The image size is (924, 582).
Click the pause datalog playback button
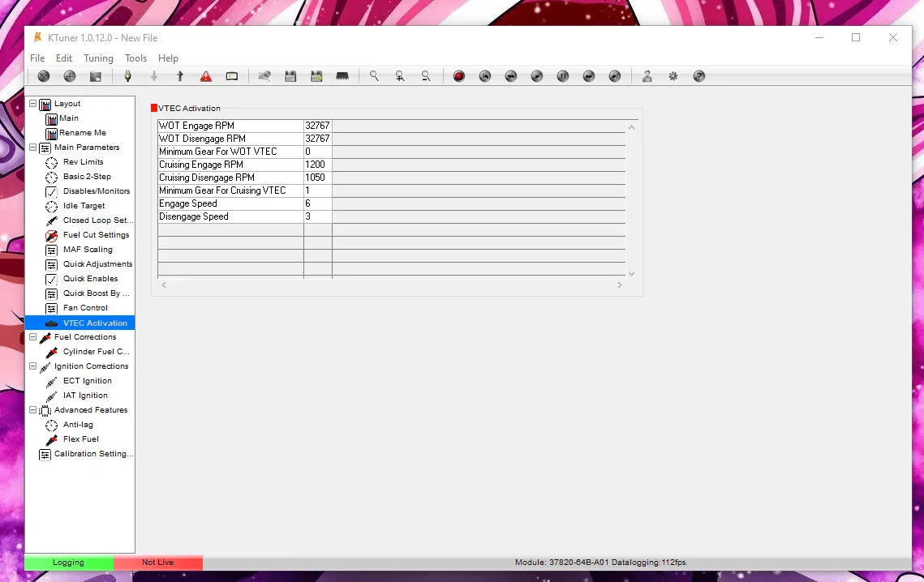click(563, 76)
